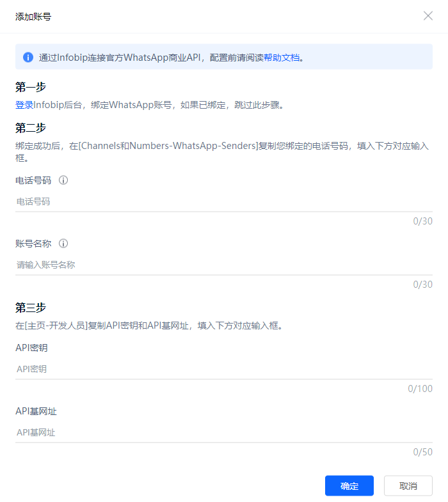Click the API密钥 field label
This screenshot has height=502, width=448.
(x=31, y=348)
